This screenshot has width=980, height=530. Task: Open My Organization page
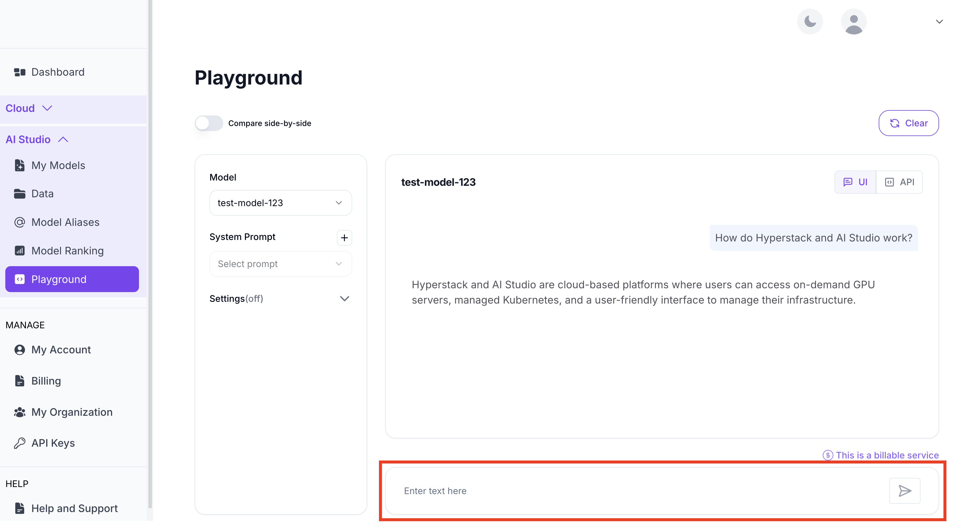coord(72,412)
